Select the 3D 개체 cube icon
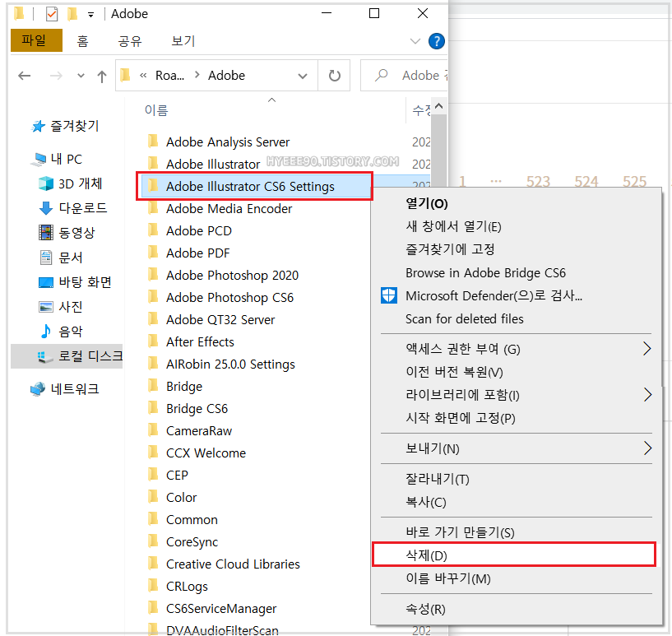672x636 pixels. [45, 183]
